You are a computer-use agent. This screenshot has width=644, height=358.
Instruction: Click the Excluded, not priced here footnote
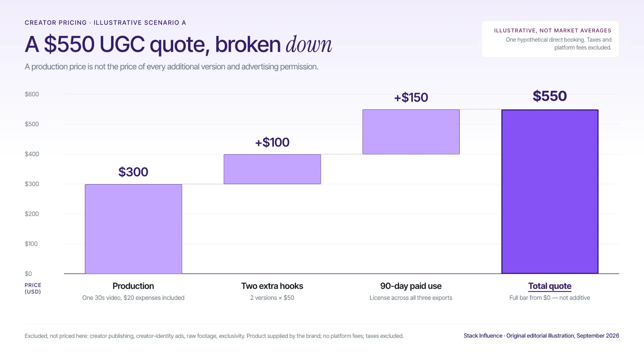(x=214, y=336)
